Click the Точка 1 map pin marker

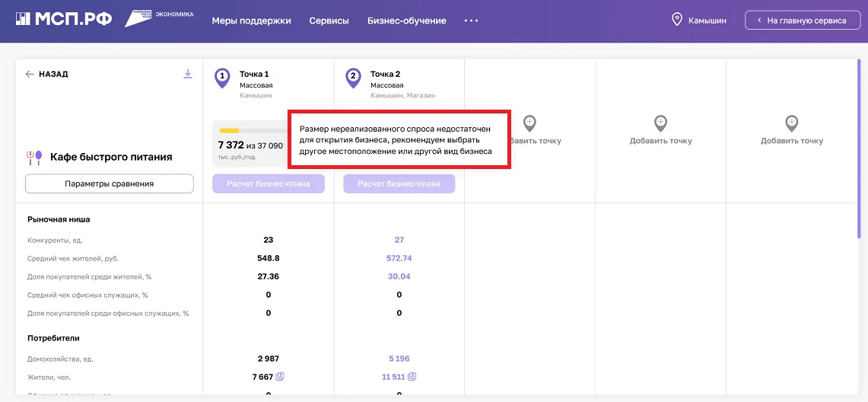(222, 77)
